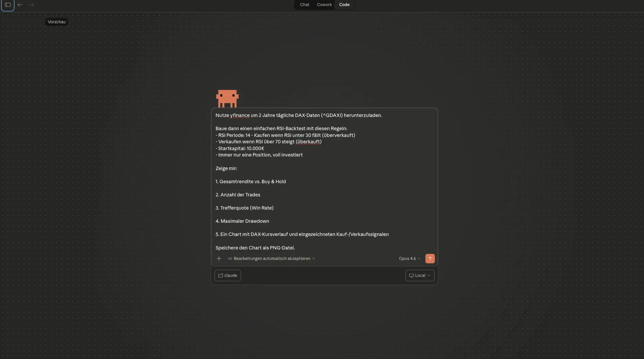This screenshot has width=644, height=359.
Task: Open the Bearbeitungen automatisch akzeptieren mode selector
Action: (x=272, y=259)
